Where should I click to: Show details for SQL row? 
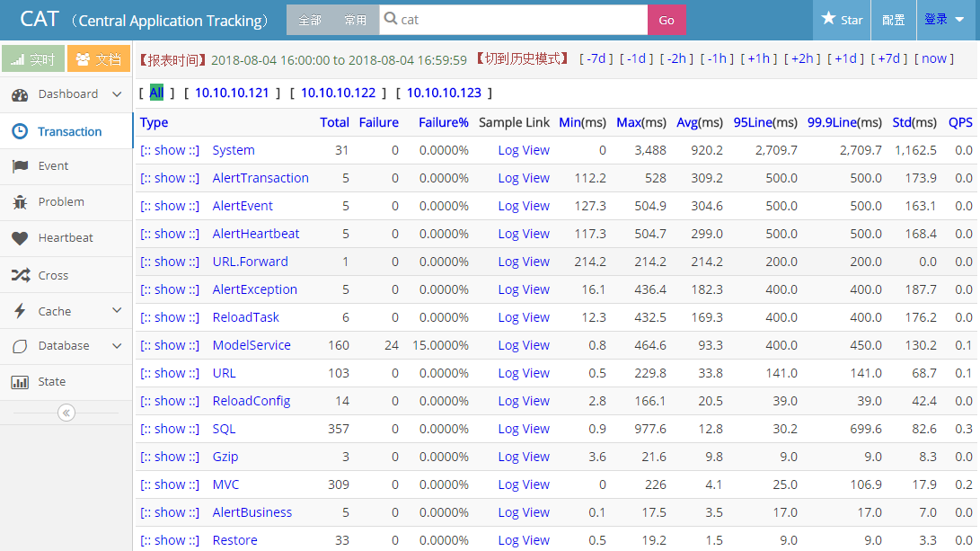pyautogui.click(x=170, y=429)
